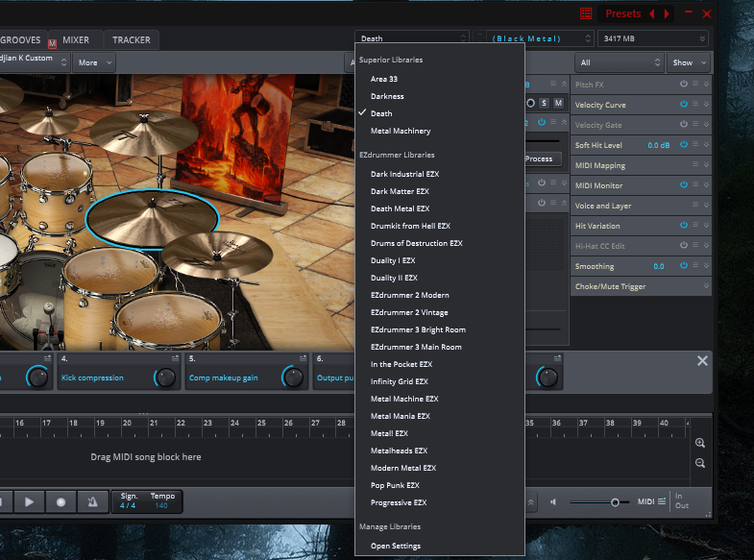This screenshot has height=560, width=754.
Task: Click the Sign. 4/4 and Tempo 140 field
Action: (x=147, y=500)
